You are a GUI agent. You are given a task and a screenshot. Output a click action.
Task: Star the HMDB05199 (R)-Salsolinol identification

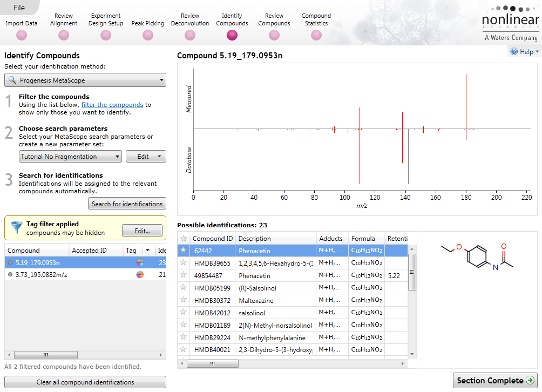(184, 288)
